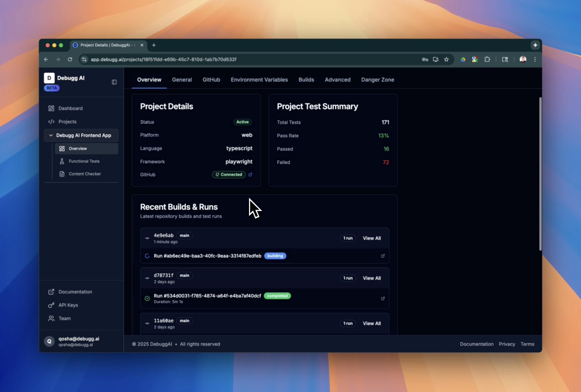581x392 pixels.
Task: Click the Projects code icon
Action: click(x=51, y=122)
